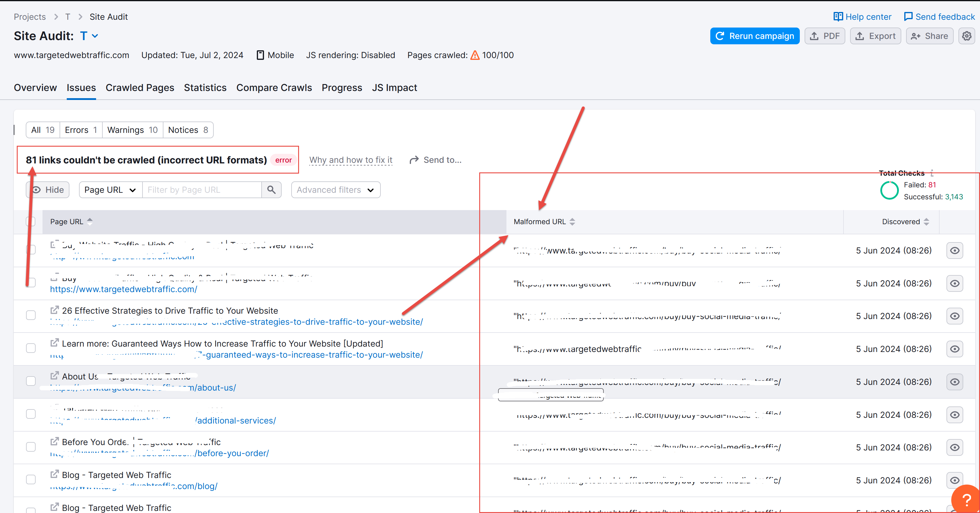Check the Blog - Targeted Web Traffic row checkbox
This screenshot has width=980, height=513.
(31, 479)
